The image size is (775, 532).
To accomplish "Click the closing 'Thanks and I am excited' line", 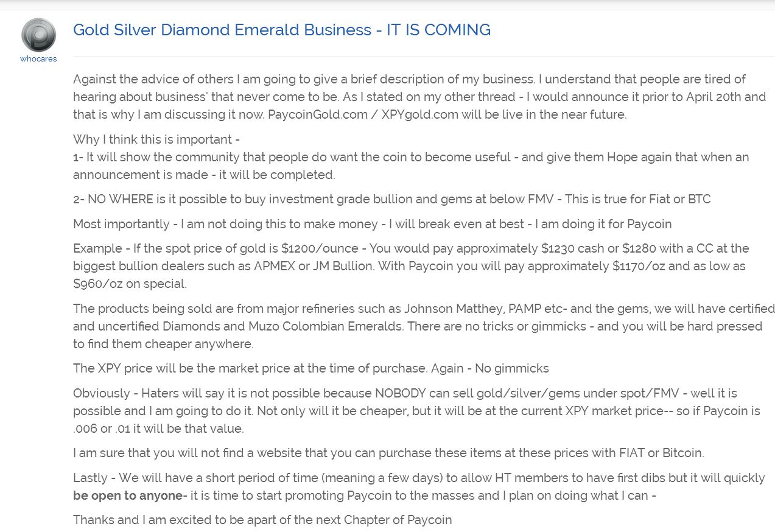I will click(x=262, y=520).
